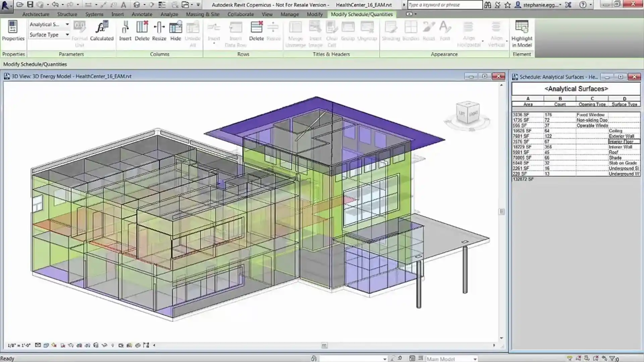644x362 pixels.
Task: Click the sun path toggle in view control bar
Action: click(x=54, y=345)
